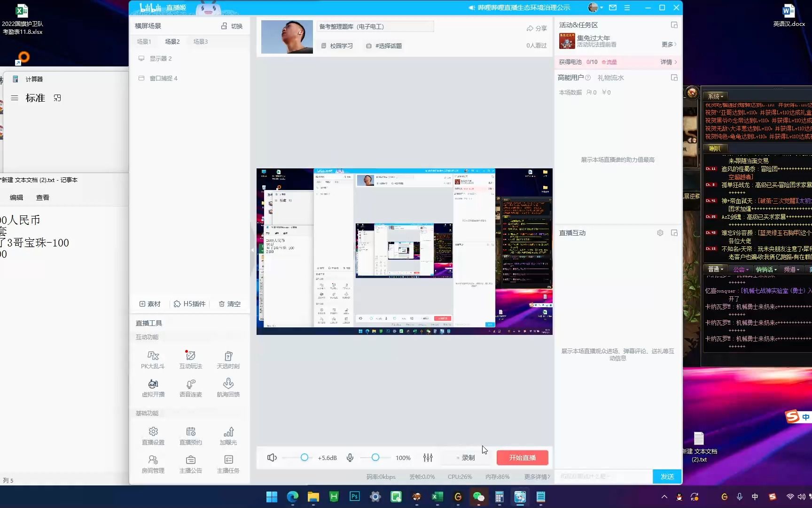Screen dimensions: 812x508
Task: Expand 详情 battery details
Action: pyautogui.click(x=669, y=62)
